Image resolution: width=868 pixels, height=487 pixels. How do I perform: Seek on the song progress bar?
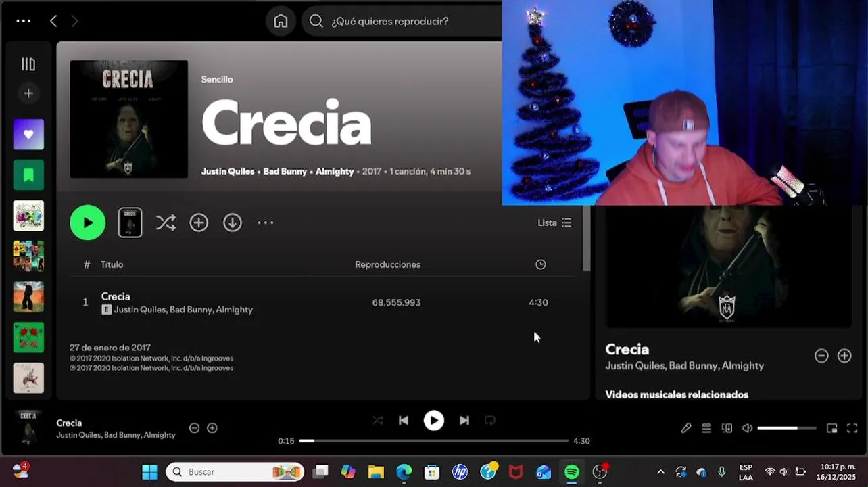click(434, 441)
